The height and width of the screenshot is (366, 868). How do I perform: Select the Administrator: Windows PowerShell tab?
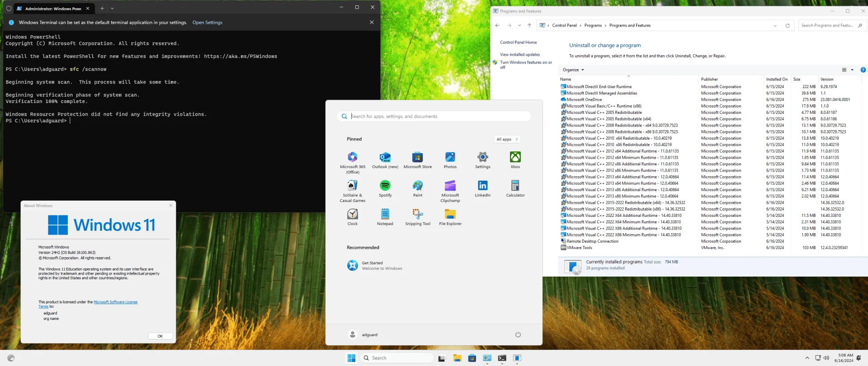point(53,8)
